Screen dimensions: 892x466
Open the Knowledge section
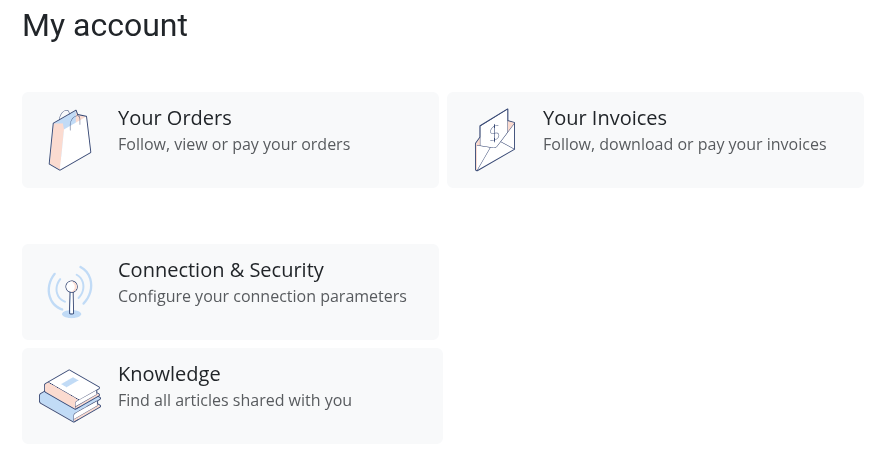click(x=169, y=374)
